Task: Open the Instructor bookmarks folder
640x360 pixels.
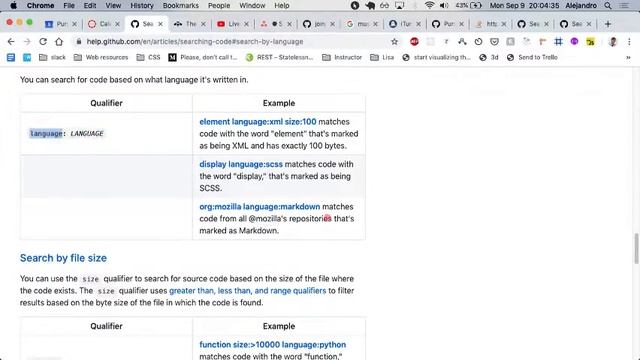Action: coord(342,58)
